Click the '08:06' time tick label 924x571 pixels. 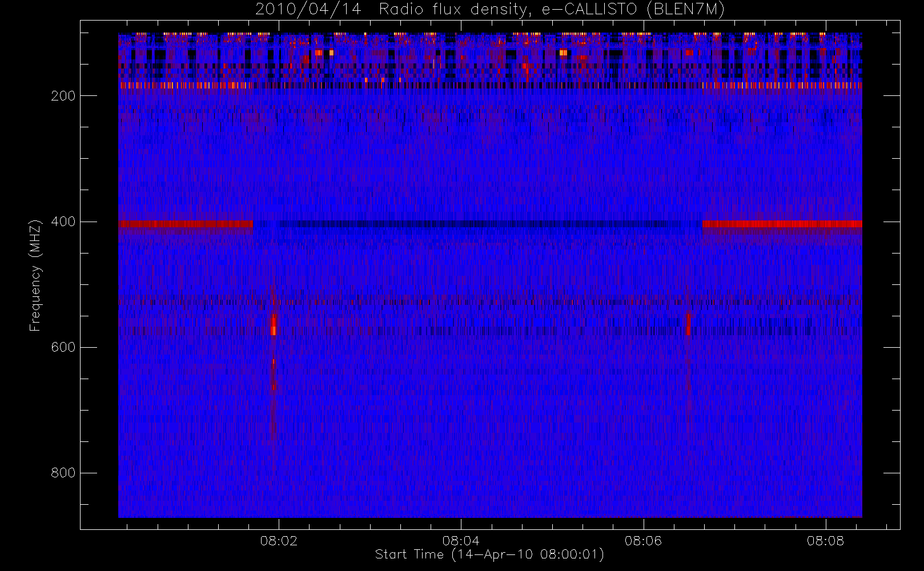pos(643,541)
